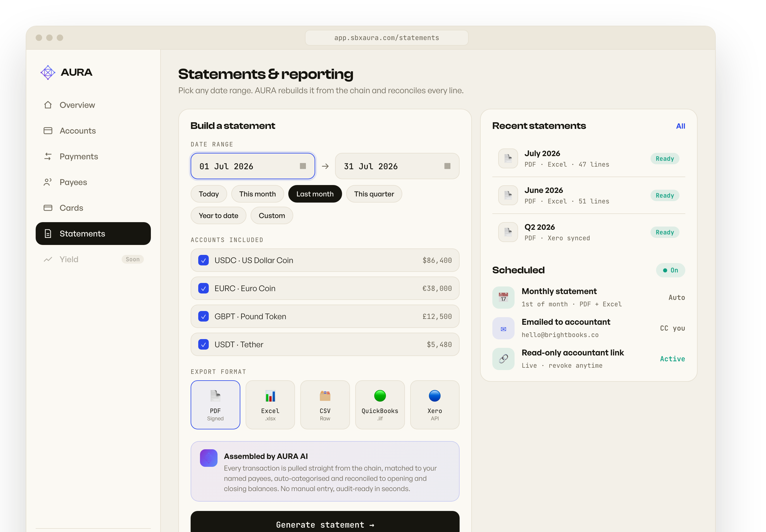This screenshot has width=766, height=532.
Task: Select Excel .xlsx export format
Action: point(270,405)
